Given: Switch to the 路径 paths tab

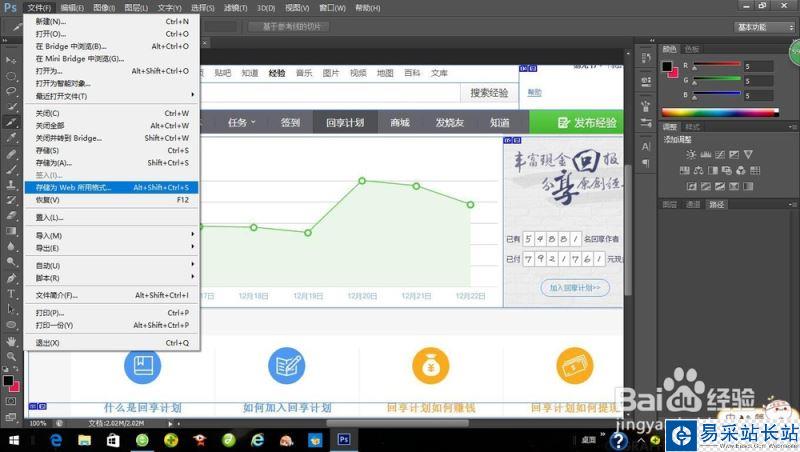Looking at the screenshot, I should click(x=717, y=205).
